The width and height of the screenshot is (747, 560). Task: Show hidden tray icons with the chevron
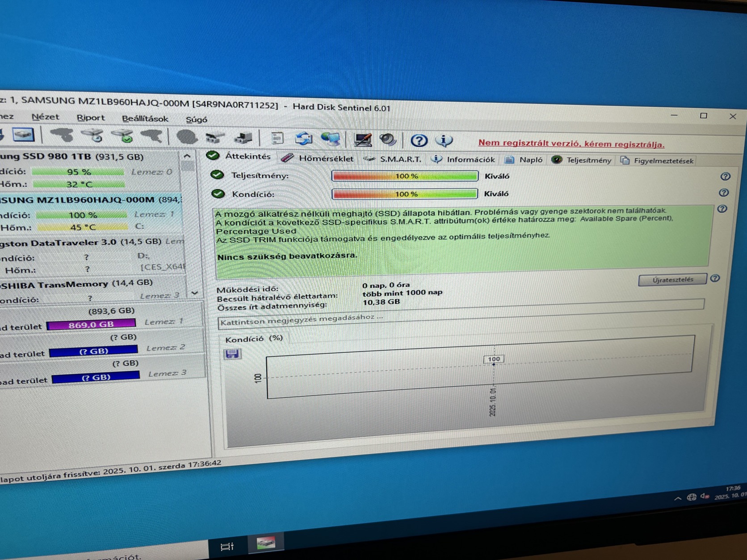coord(678,498)
